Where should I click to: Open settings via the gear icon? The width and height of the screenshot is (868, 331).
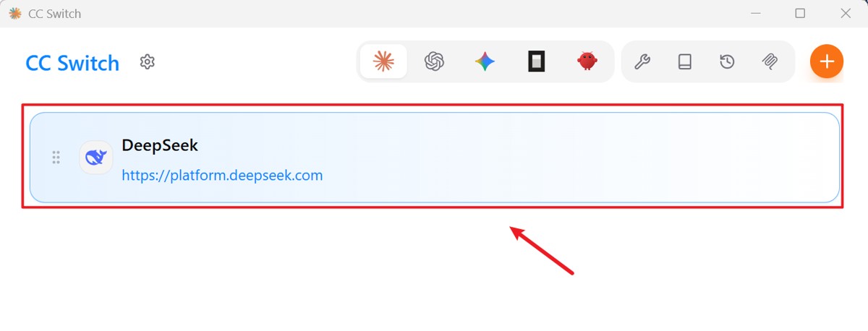pos(148,62)
